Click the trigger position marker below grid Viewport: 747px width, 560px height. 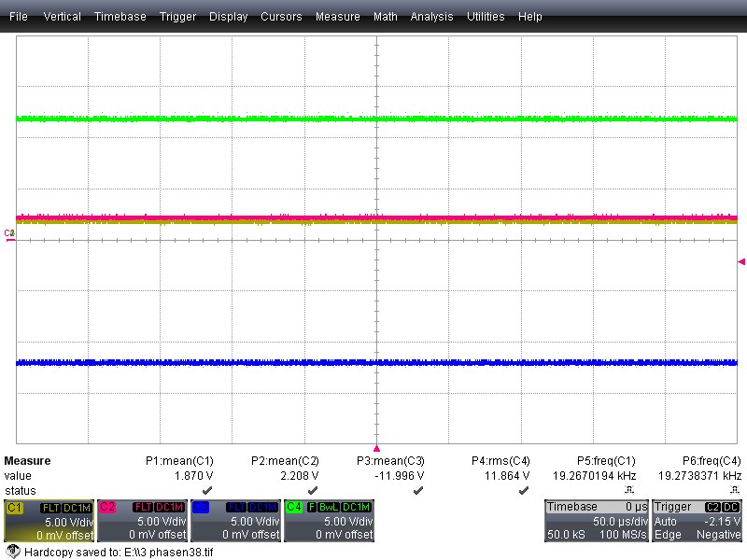pyautogui.click(x=376, y=449)
